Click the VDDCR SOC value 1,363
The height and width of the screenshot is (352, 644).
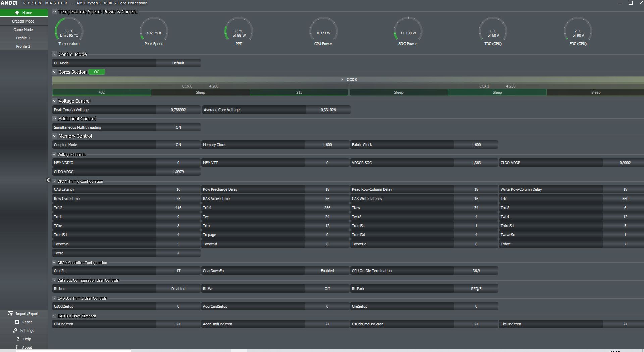click(x=476, y=163)
